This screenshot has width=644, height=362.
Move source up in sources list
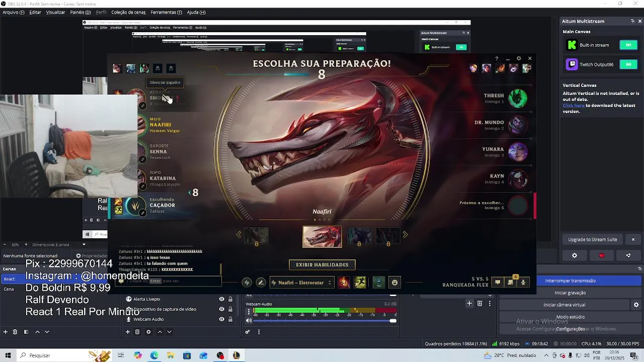point(159,332)
